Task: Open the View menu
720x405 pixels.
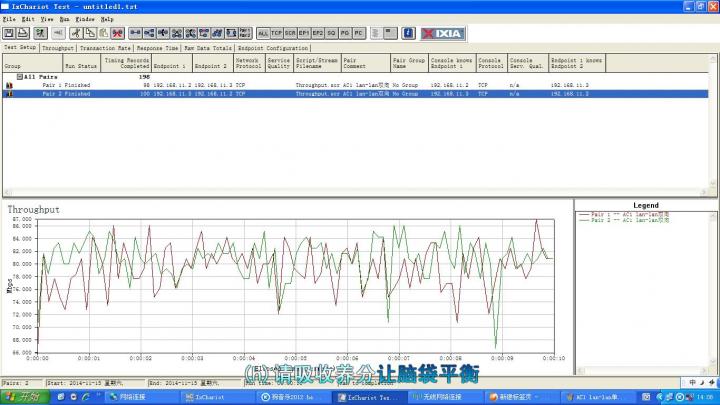Action: click(47, 19)
